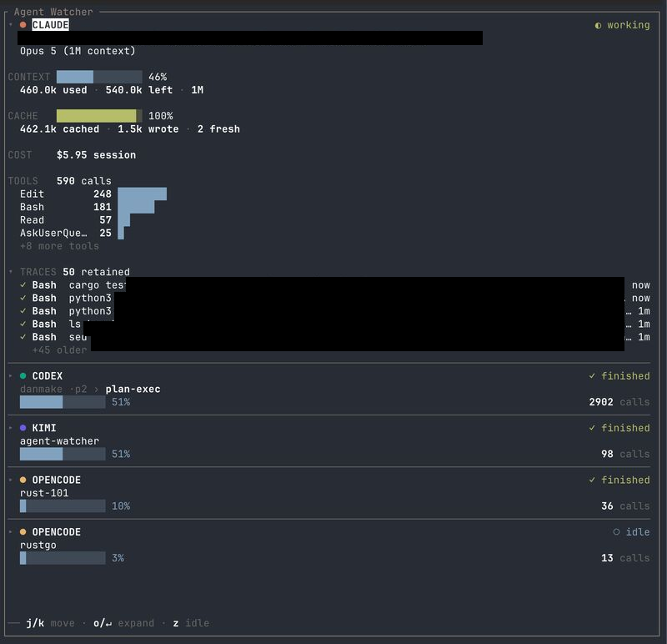667x644 pixels.
Task: Show the '+45 older' traces
Action: click(x=59, y=350)
